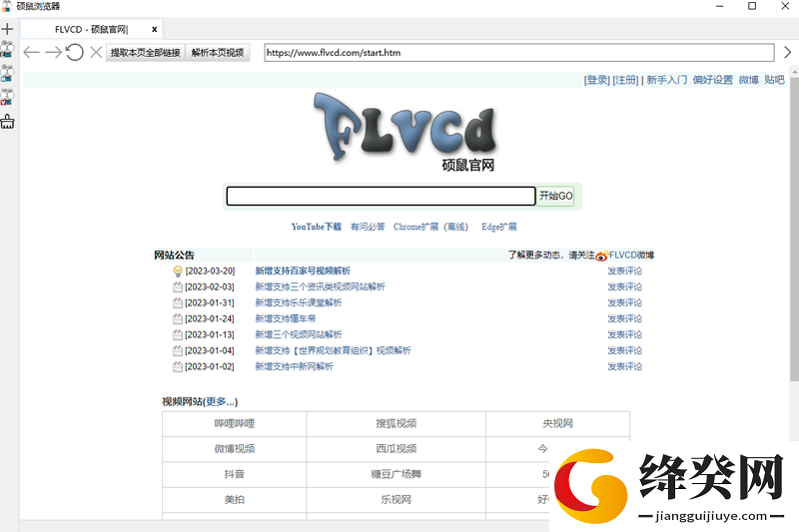Open the 微博 link in the top bar
The height and width of the screenshot is (532, 799).
(748, 80)
